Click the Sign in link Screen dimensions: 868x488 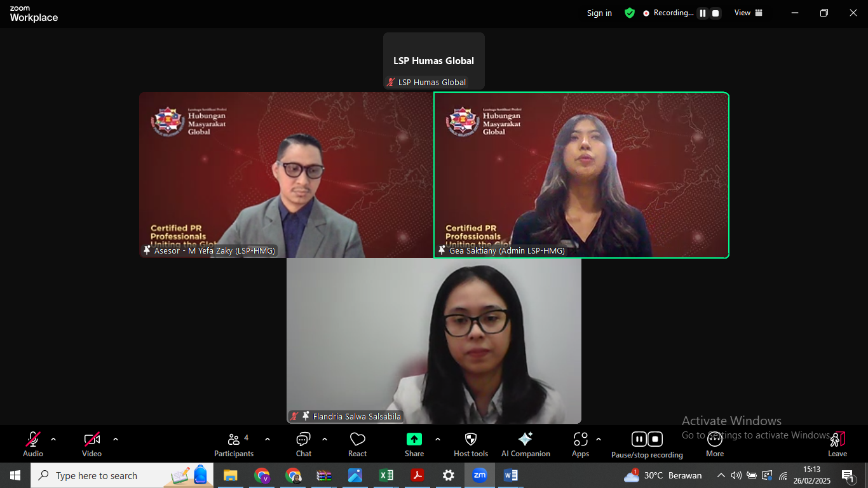coord(599,13)
